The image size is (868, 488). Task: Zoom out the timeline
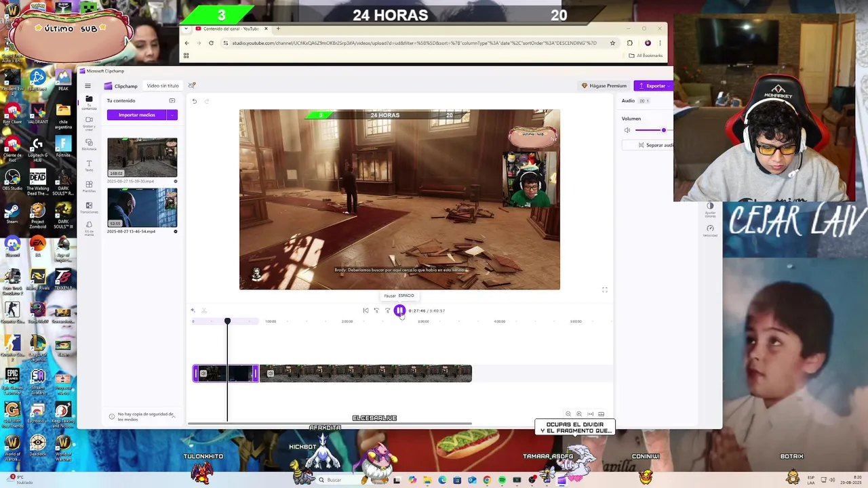tap(568, 414)
